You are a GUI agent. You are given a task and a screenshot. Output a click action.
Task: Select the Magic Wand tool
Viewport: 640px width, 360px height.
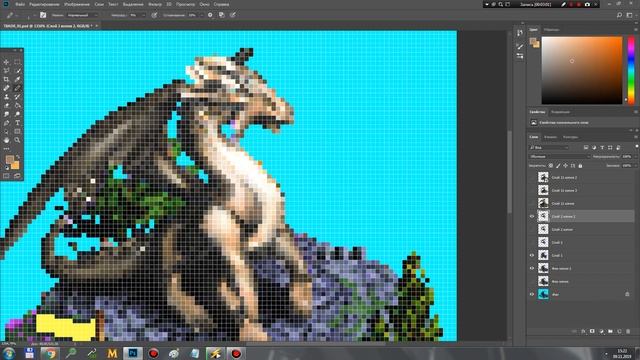click(x=17, y=71)
